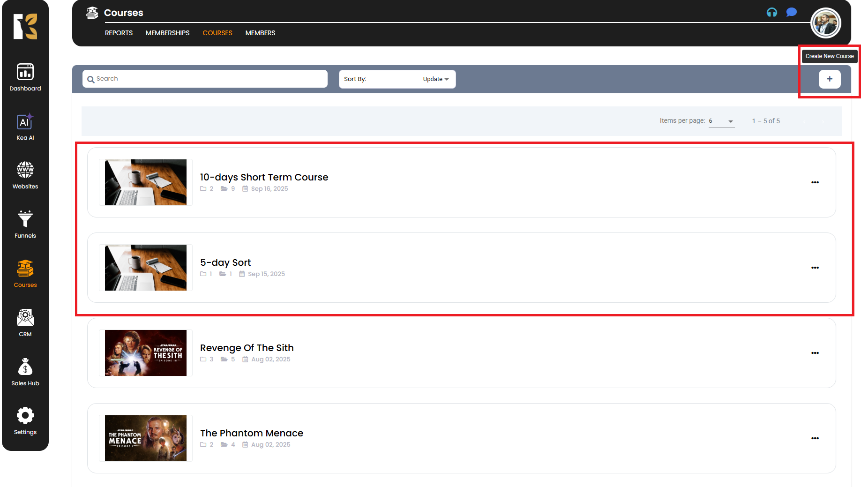Open the CRM section
868x487 pixels.
pyautogui.click(x=25, y=323)
